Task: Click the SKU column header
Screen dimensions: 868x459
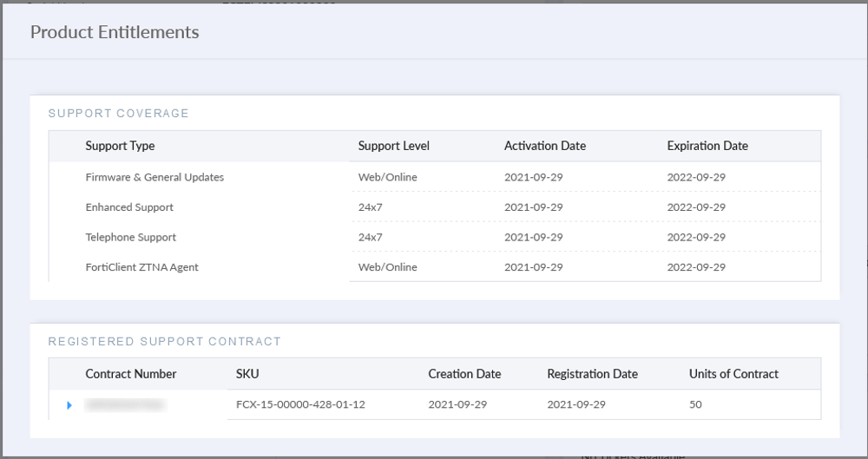Action: click(x=247, y=374)
